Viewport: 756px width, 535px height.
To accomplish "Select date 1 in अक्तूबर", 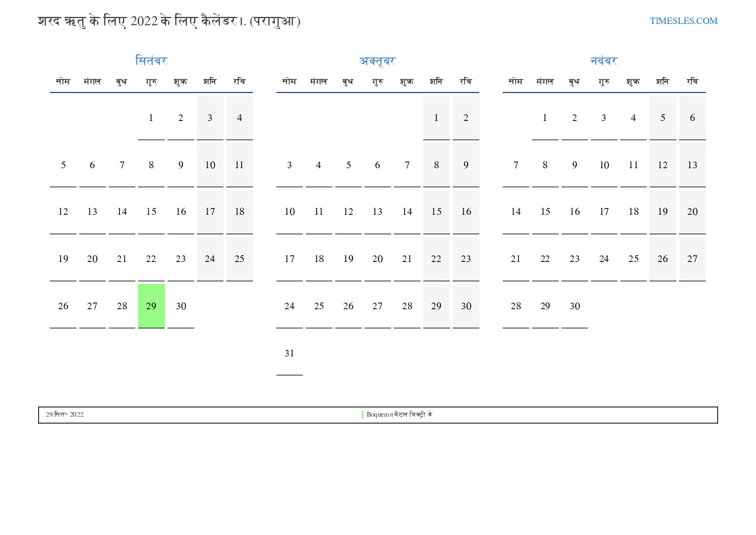I will pos(436,118).
